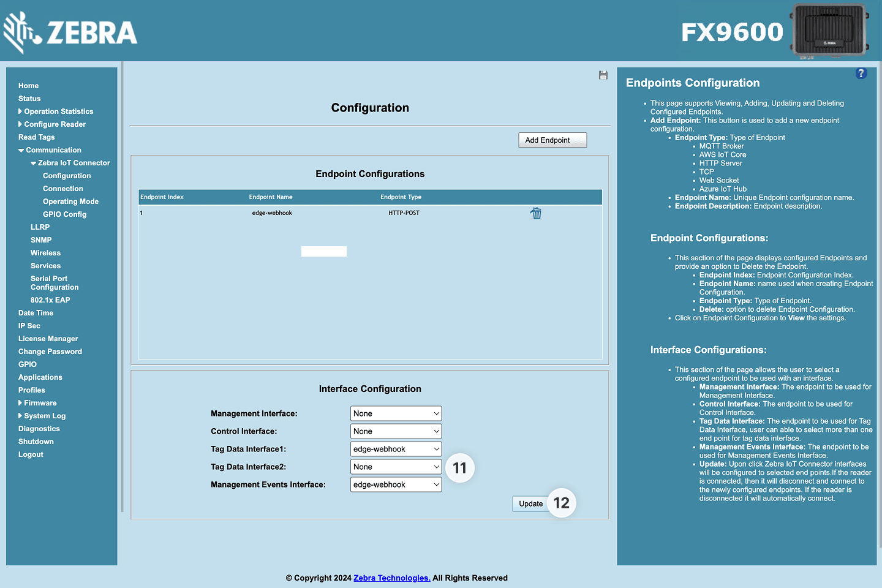Click the Add Endpoint button
Screen dimensions: 882x588
(x=552, y=140)
